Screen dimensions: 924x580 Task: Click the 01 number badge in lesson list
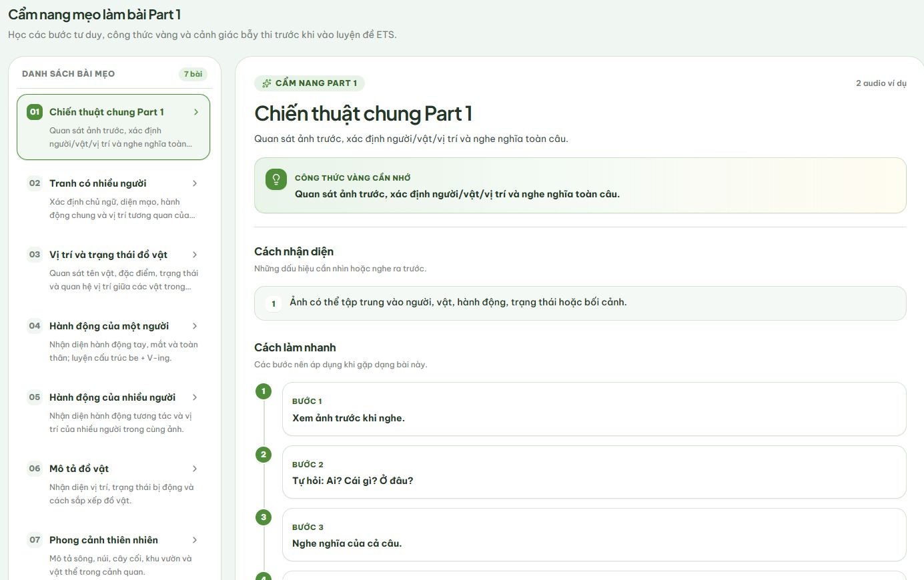pyautogui.click(x=35, y=112)
